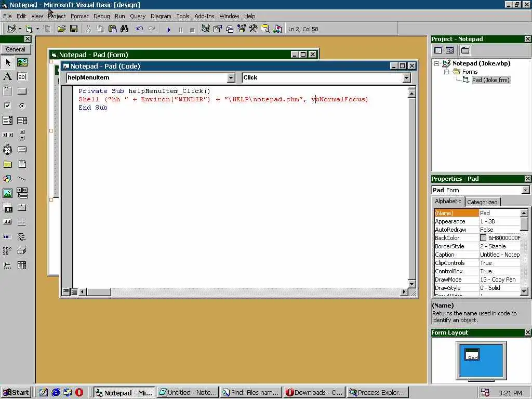Click the code window horizontal scrollbar thumb
The image size is (532, 399).
[98, 292]
